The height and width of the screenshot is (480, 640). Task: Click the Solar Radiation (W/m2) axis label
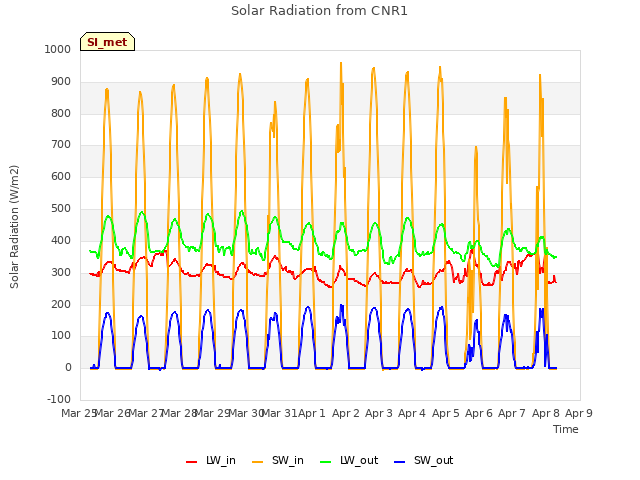point(14,227)
